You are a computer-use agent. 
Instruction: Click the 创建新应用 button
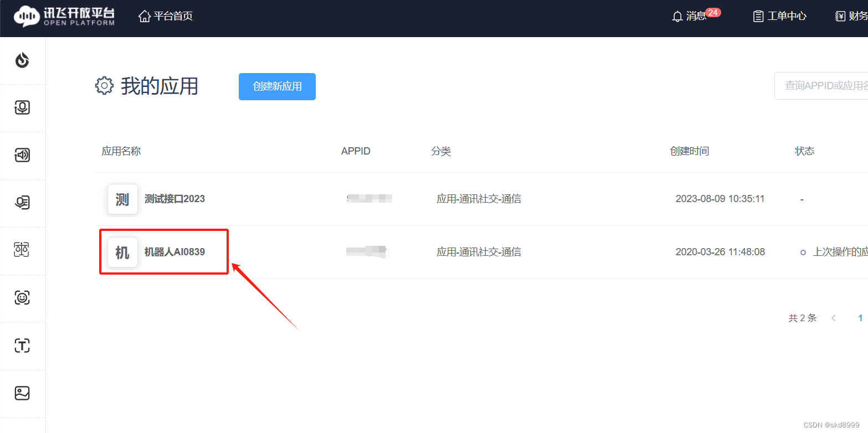click(x=277, y=86)
